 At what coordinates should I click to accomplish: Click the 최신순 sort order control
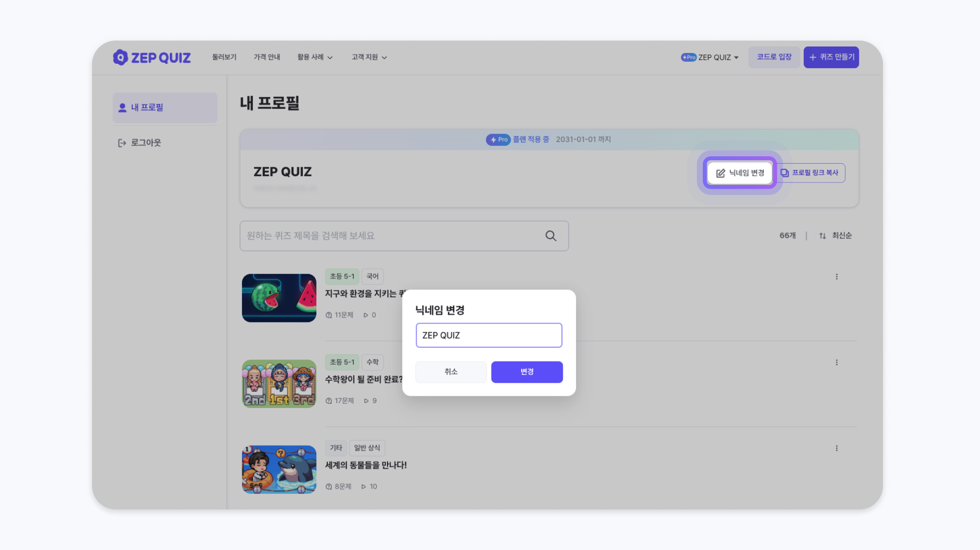(x=835, y=236)
